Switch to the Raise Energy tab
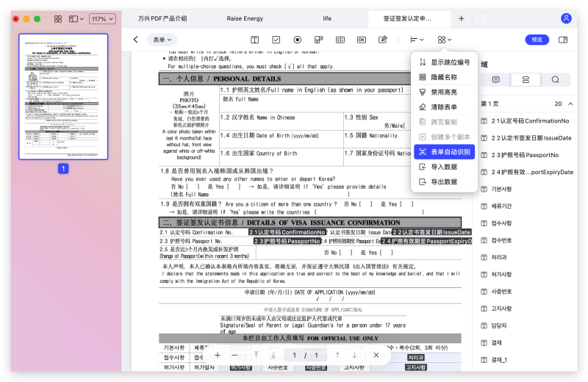This screenshot has width=588, height=382. pyautogui.click(x=245, y=18)
